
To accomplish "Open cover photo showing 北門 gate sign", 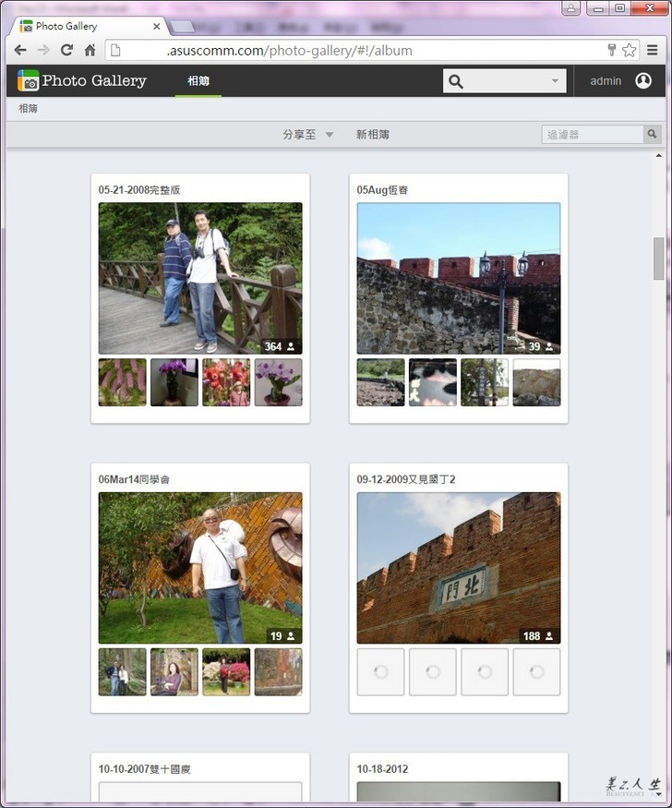I will [x=459, y=568].
